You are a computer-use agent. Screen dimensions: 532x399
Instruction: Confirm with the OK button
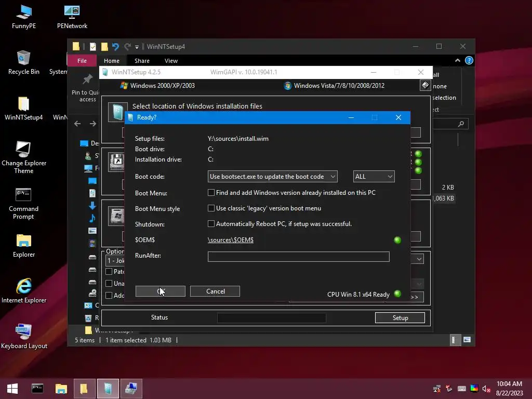click(x=161, y=291)
